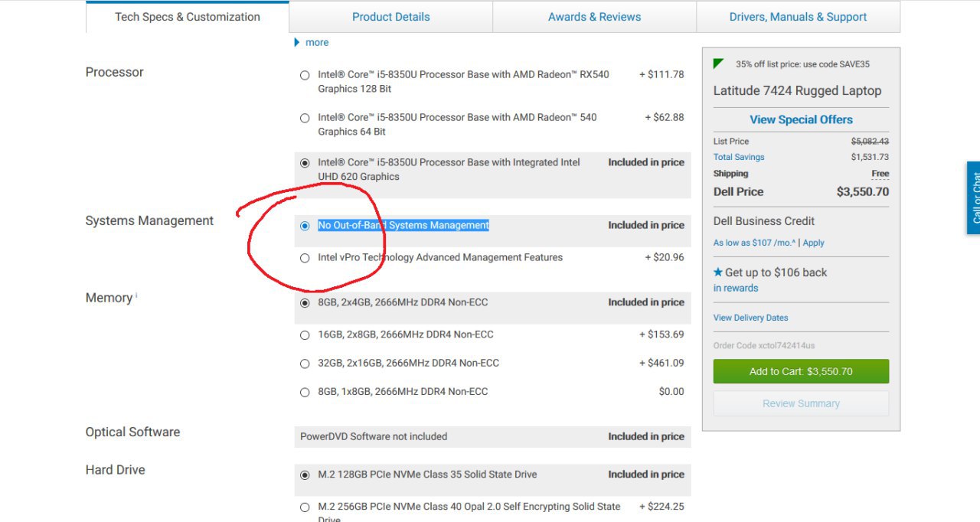Image resolution: width=980 pixels, height=522 pixels.
Task: Click the Dell Price $3,550.70 value
Action: coord(863,191)
